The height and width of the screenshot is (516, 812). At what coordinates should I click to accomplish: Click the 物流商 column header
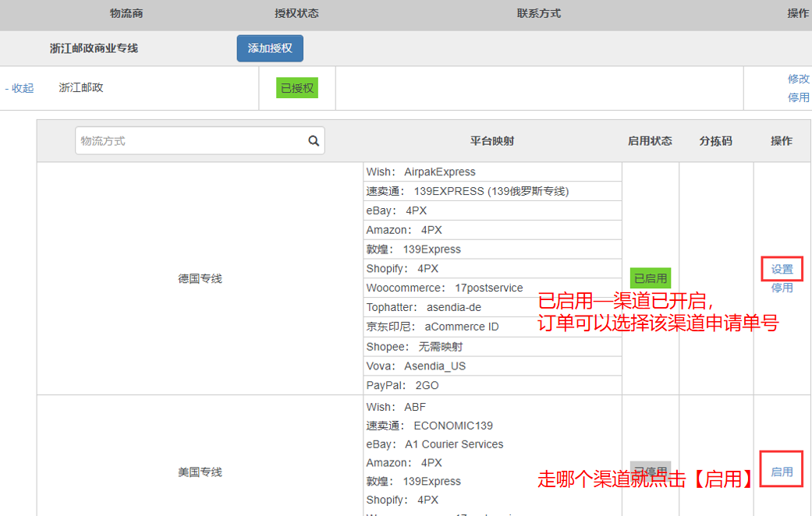point(126,13)
